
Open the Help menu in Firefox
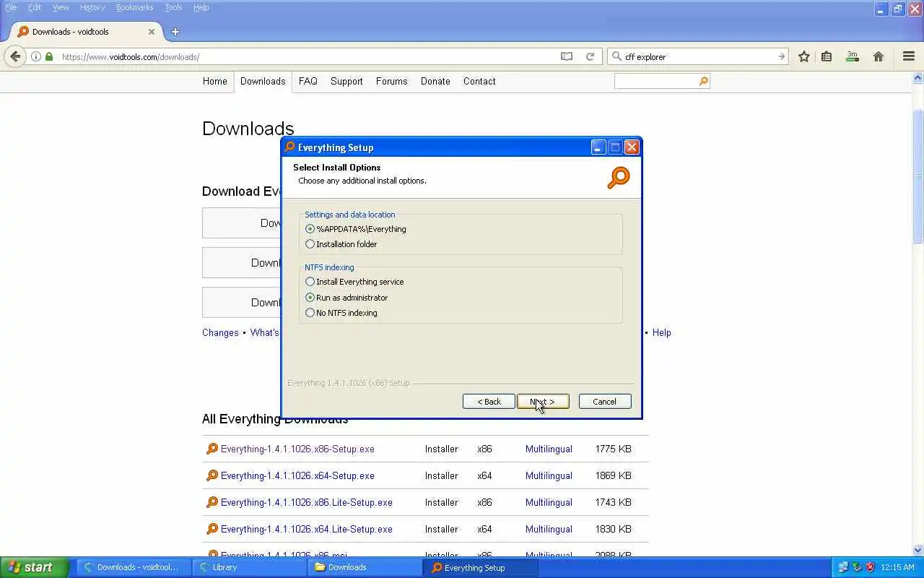pos(201,7)
